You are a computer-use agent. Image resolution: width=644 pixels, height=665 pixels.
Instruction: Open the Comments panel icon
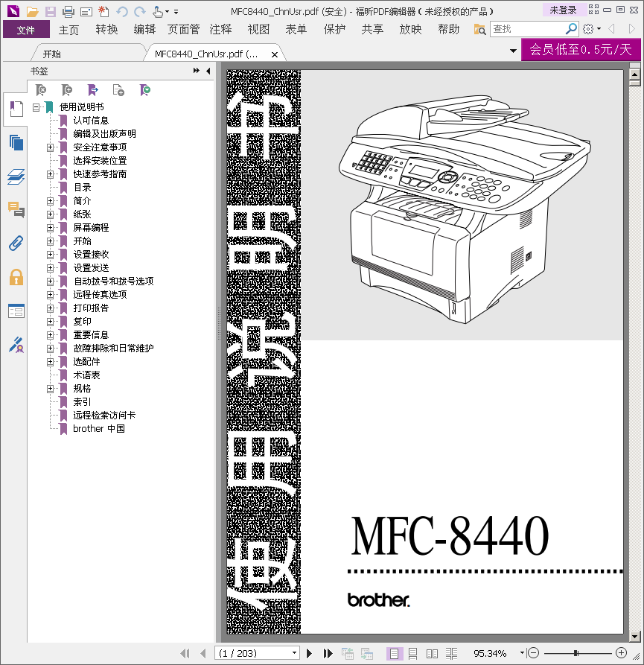[x=16, y=209]
